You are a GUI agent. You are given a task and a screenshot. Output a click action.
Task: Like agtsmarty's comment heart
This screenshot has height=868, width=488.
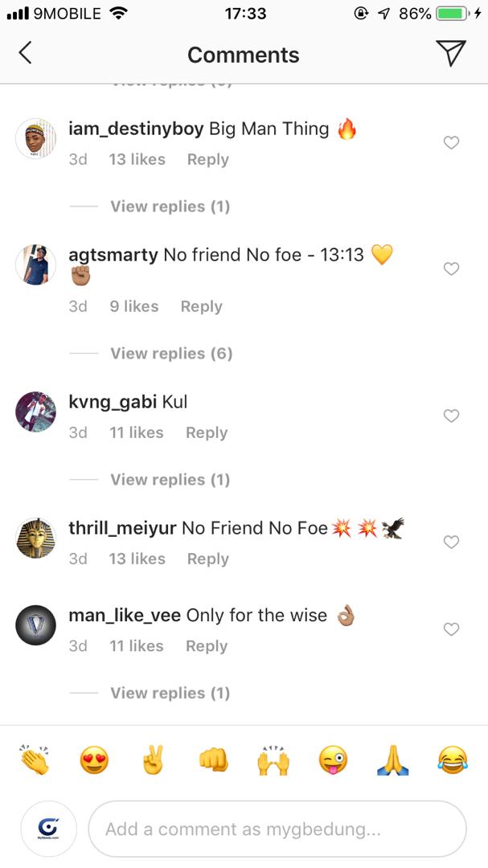point(451,269)
